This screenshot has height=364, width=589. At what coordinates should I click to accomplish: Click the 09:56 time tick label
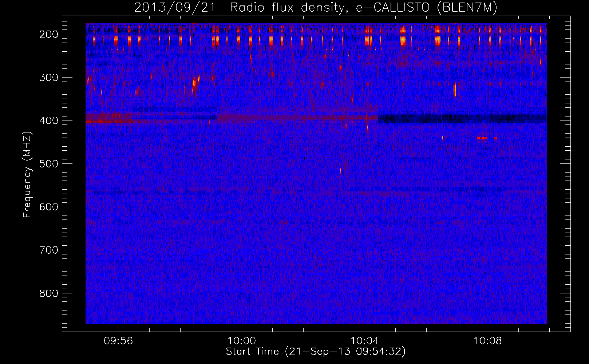pyautogui.click(x=119, y=341)
